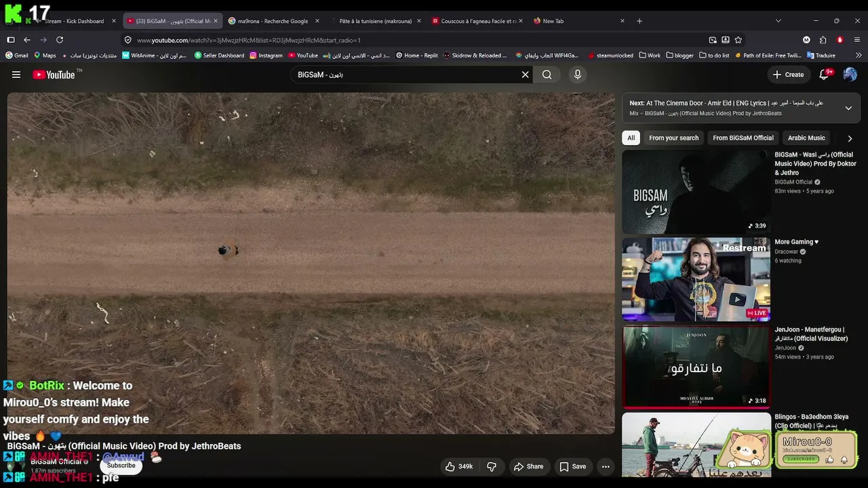Open the More Gaming live stream thumbnail
Viewport: 868px width, 488px height.
click(x=696, y=279)
